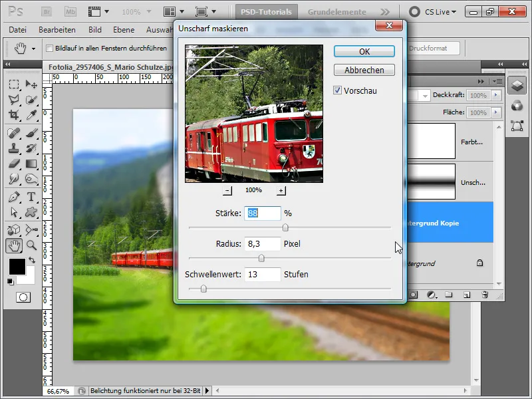Select the History Brush tool
The width and height of the screenshot is (532, 399).
coord(31,148)
